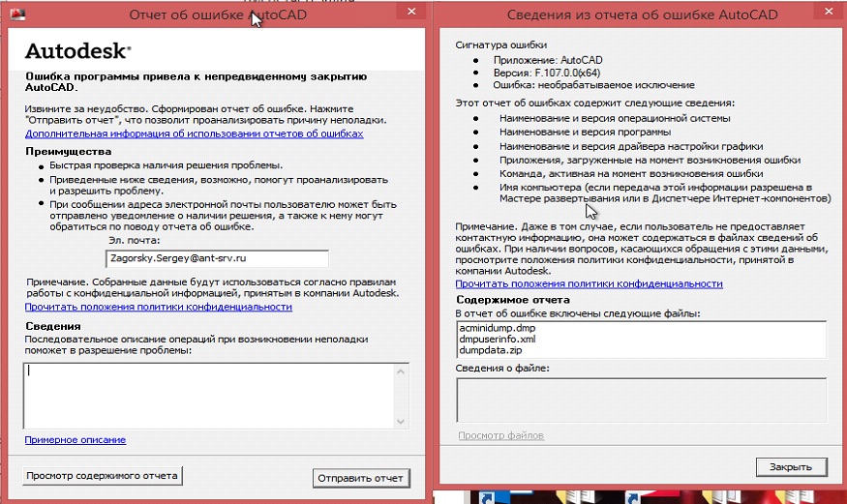The height and width of the screenshot is (504, 847).
Task: Select file 'dmpuserinfo.xml' in the list
Action: click(x=497, y=340)
